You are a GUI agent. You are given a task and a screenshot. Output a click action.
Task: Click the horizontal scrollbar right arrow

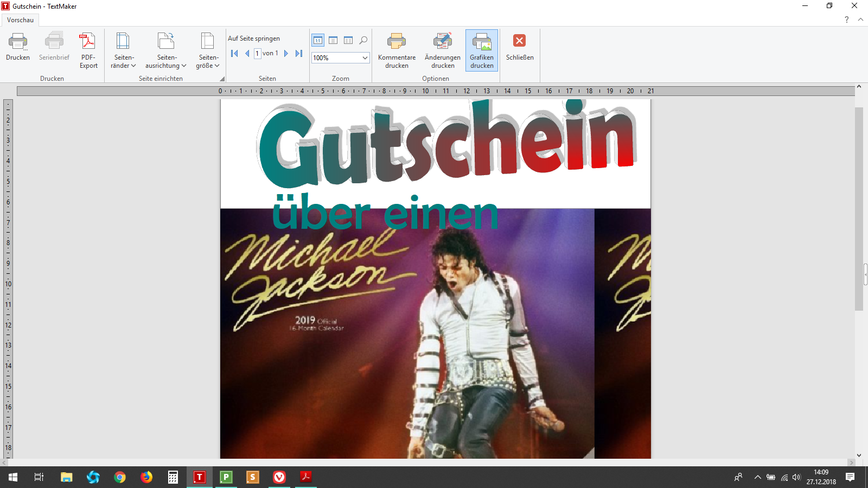(x=851, y=463)
